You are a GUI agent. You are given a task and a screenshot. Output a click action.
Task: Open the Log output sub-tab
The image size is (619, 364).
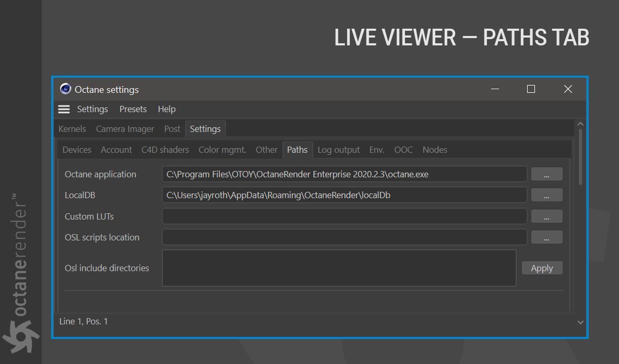[339, 150]
